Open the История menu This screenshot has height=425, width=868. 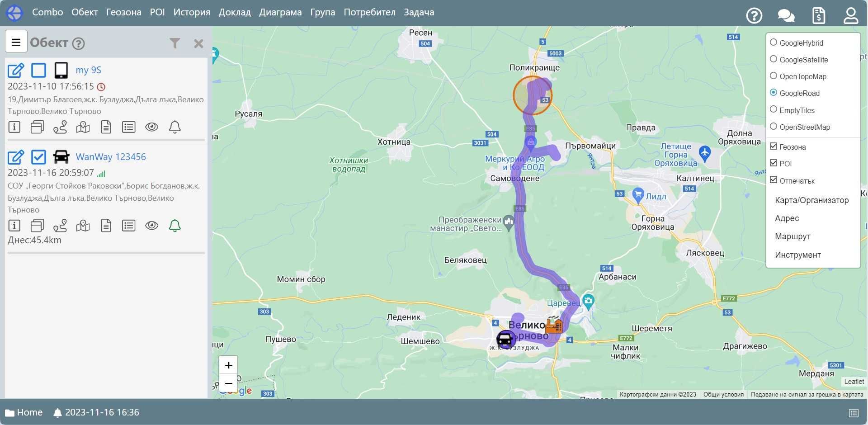192,12
